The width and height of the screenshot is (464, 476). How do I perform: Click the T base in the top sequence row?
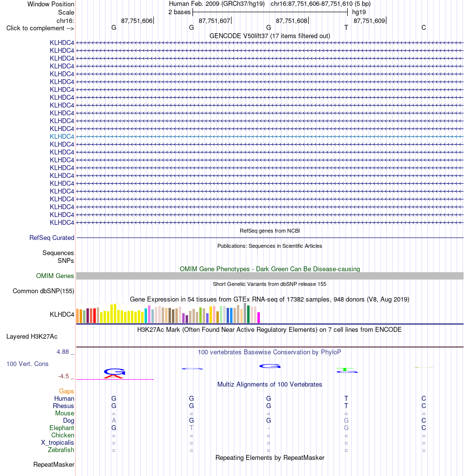click(346, 28)
